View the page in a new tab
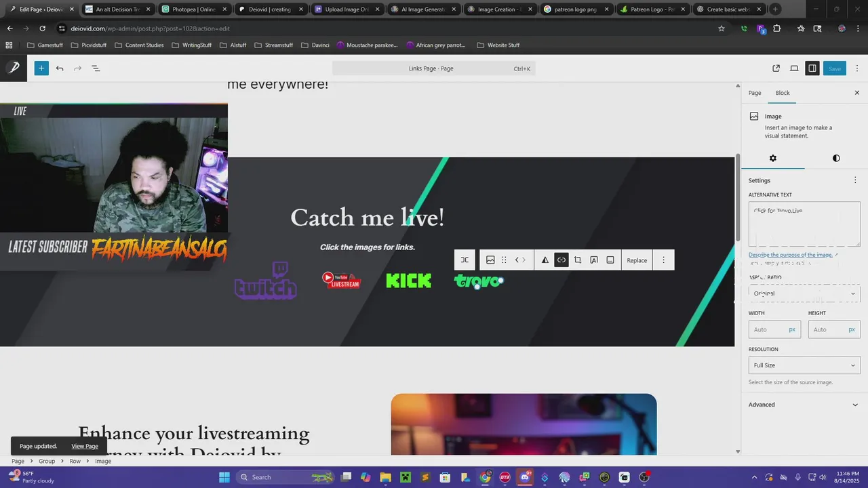 tap(776, 68)
